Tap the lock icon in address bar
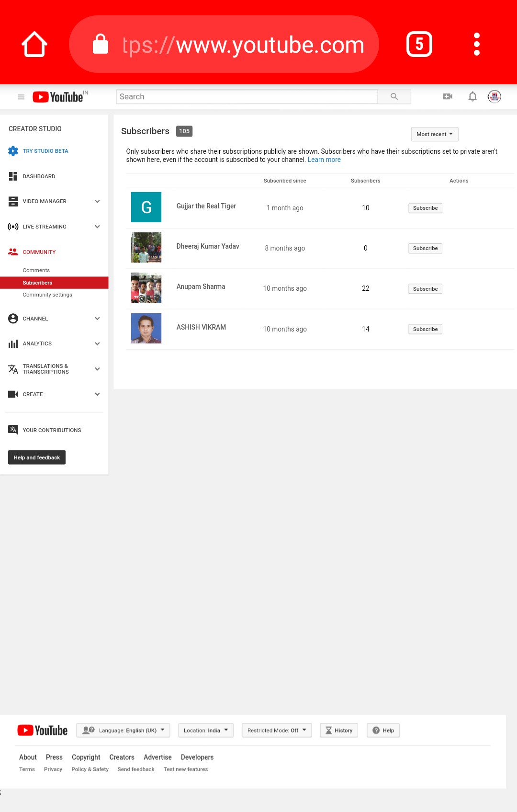The width and height of the screenshot is (517, 812). tap(101, 44)
